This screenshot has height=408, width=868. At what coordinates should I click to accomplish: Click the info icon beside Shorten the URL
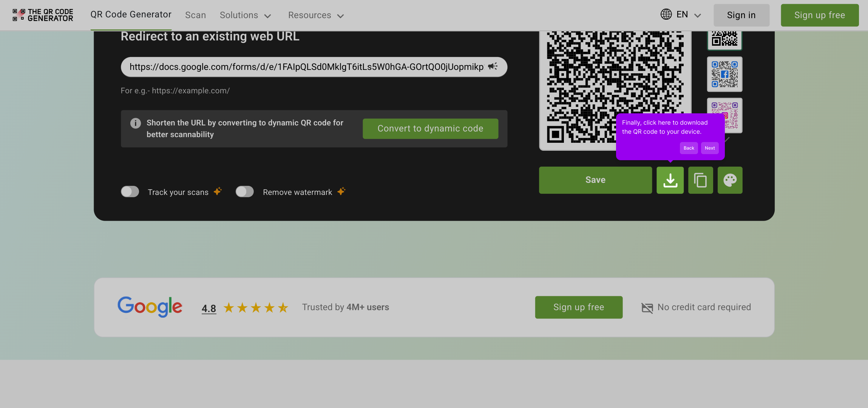(x=136, y=123)
